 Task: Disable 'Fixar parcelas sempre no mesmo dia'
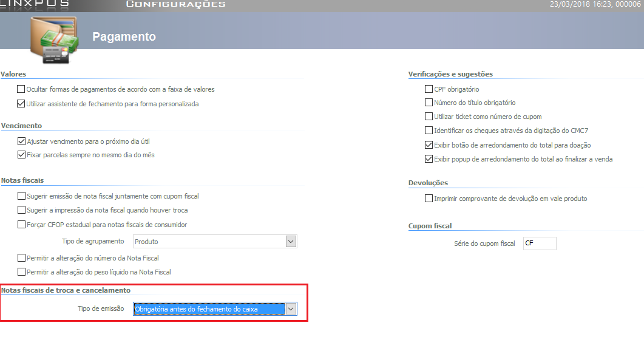coord(22,155)
